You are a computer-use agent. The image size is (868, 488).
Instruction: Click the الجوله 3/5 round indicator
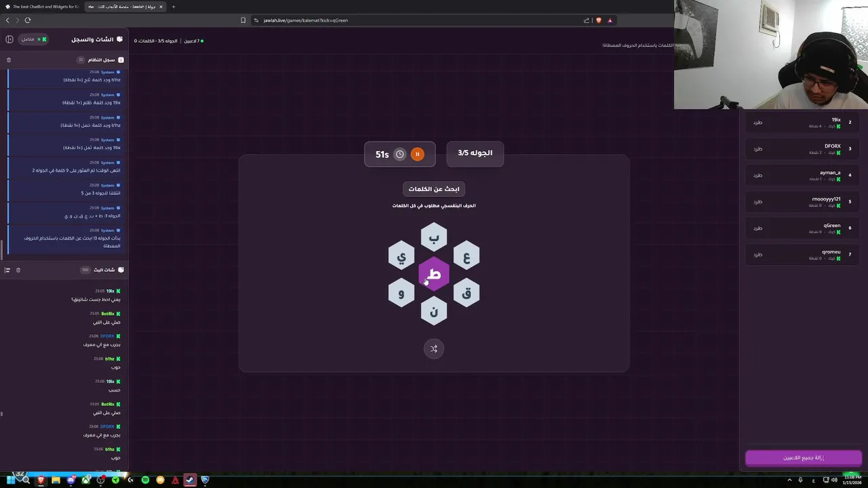coord(475,153)
